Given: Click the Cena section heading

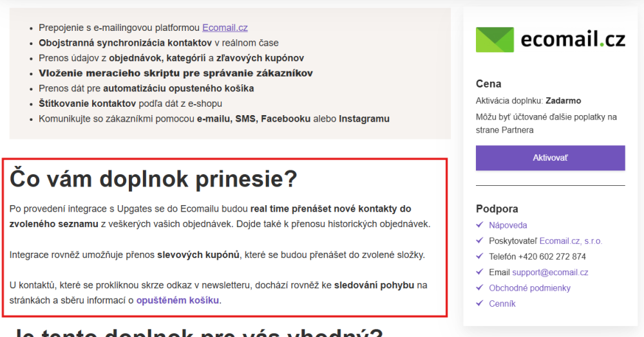Looking at the screenshot, I should 488,84.
